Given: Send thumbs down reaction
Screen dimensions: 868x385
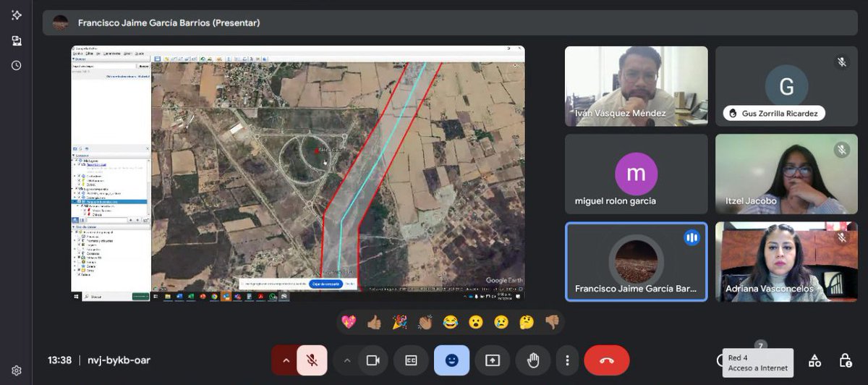Looking at the screenshot, I should click(552, 322).
